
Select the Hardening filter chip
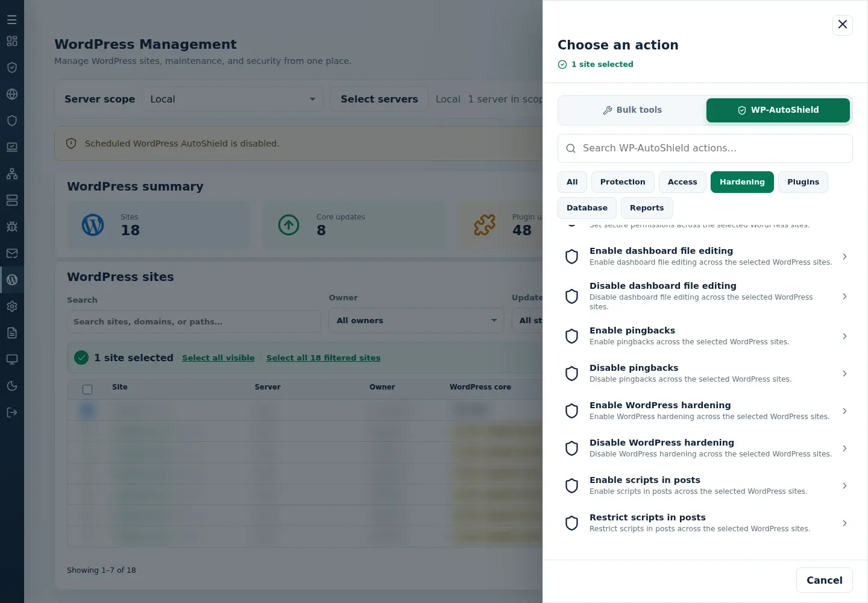tap(742, 182)
